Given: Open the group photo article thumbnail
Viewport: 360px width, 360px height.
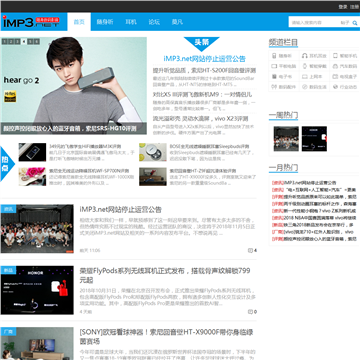Looking at the screenshot, I should (37, 229).
